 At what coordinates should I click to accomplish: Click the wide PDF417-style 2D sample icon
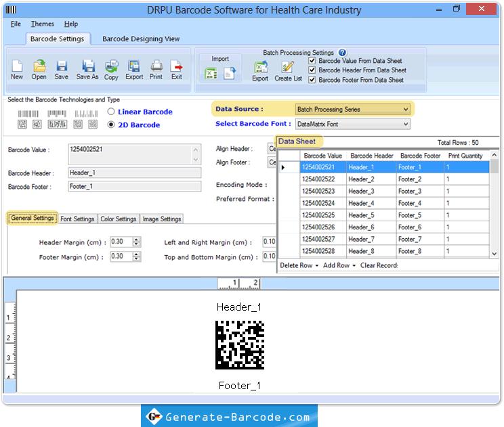point(57,125)
